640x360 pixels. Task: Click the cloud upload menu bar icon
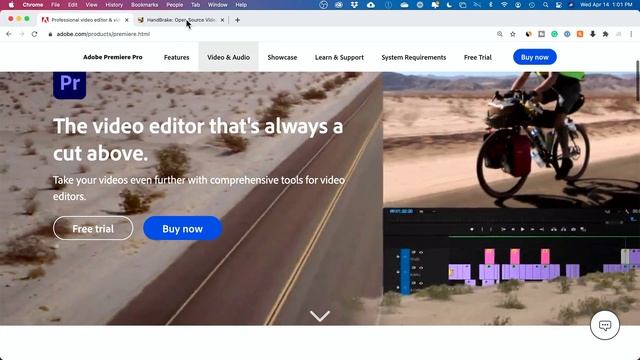[371, 5]
